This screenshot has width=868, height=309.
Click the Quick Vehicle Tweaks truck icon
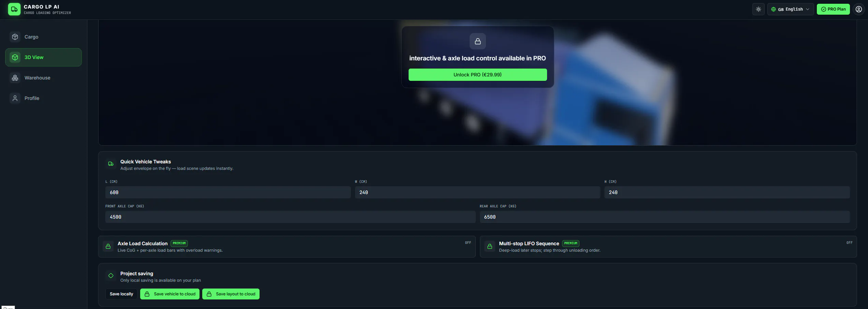coord(111,164)
